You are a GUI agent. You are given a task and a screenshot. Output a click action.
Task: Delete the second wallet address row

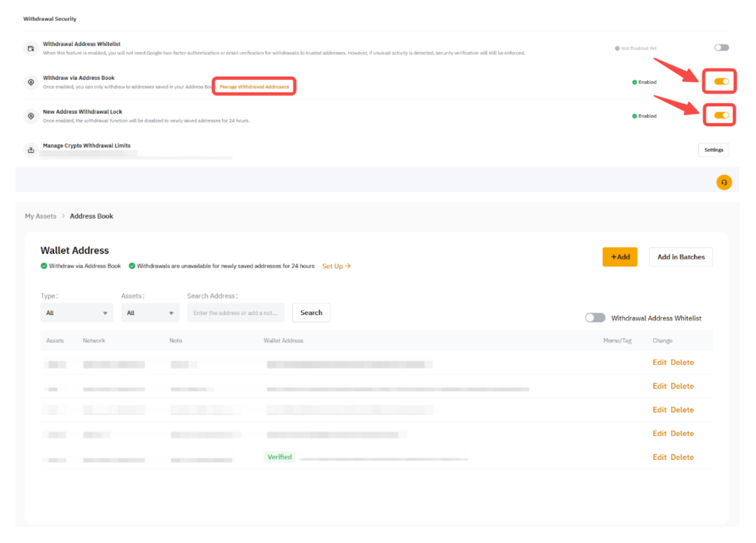682,386
